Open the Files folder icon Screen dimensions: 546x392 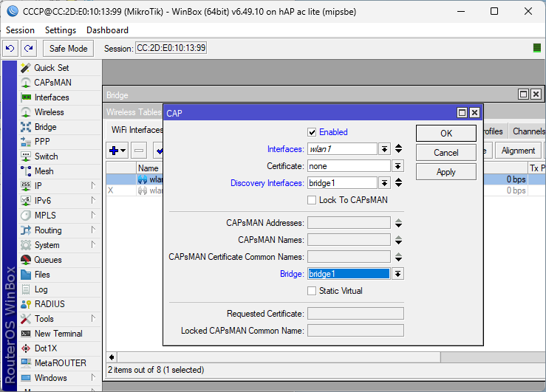click(26, 275)
